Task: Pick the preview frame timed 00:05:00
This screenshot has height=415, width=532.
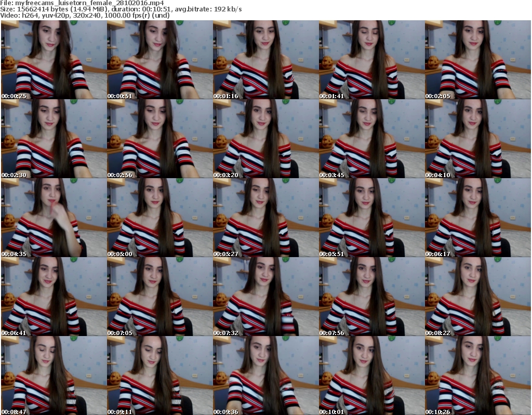Action: tap(160, 218)
